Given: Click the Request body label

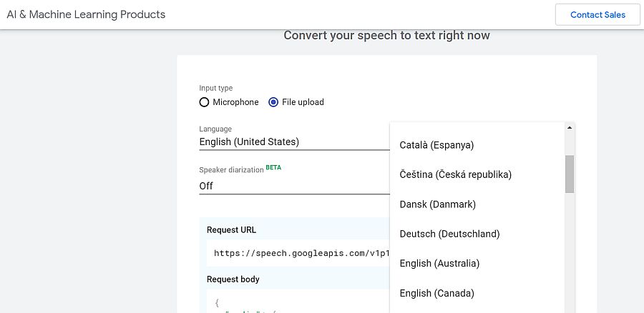Looking at the screenshot, I should (x=233, y=279).
